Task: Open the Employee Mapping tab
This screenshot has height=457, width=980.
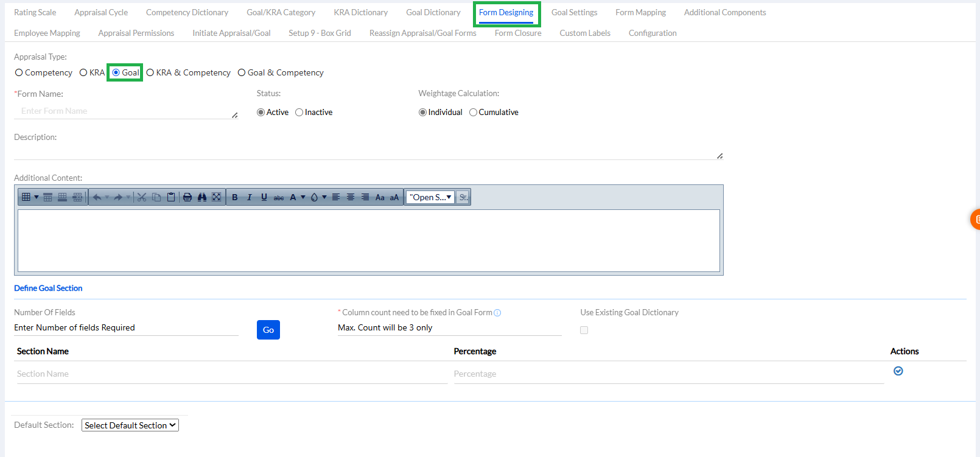Action: (x=47, y=33)
